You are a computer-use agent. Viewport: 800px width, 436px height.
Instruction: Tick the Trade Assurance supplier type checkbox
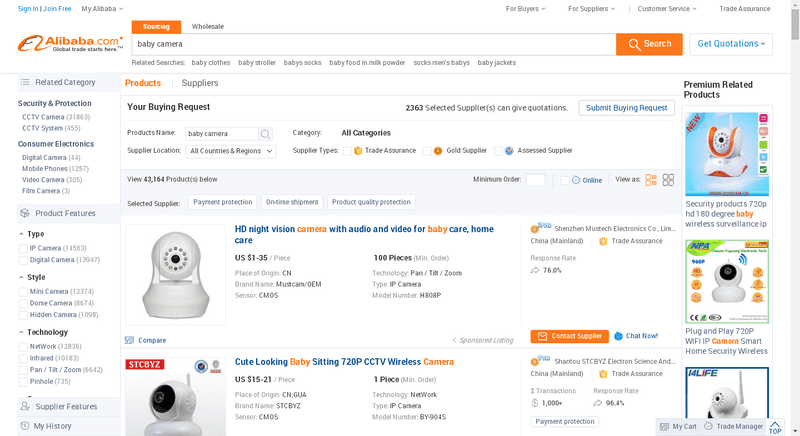[x=347, y=151]
